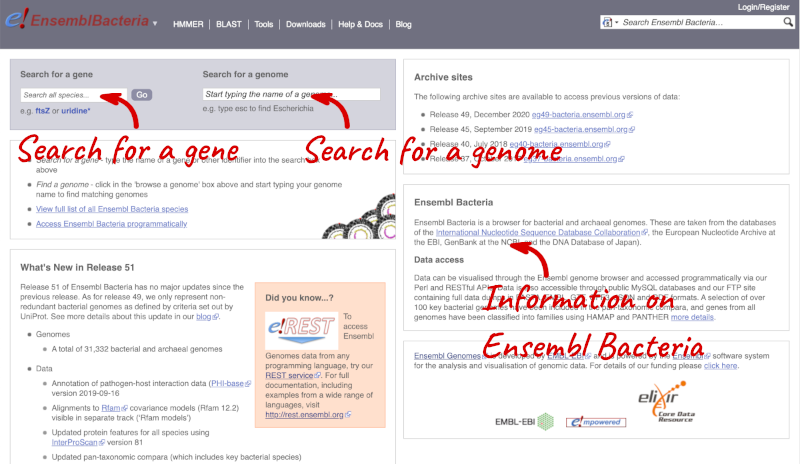This screenshot has height=464, width=800.
Task: Open View full list of all species
Action: point(112,209)
